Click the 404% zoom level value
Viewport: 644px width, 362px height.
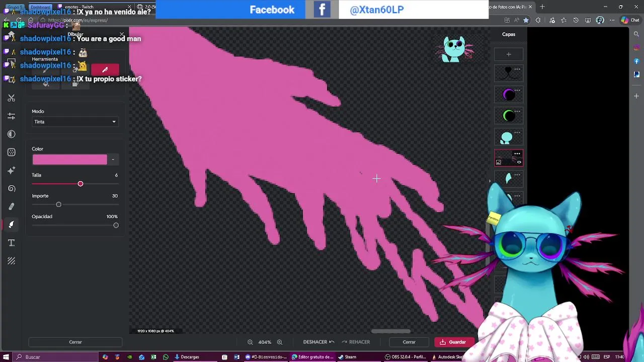click(x=265, y=342)
